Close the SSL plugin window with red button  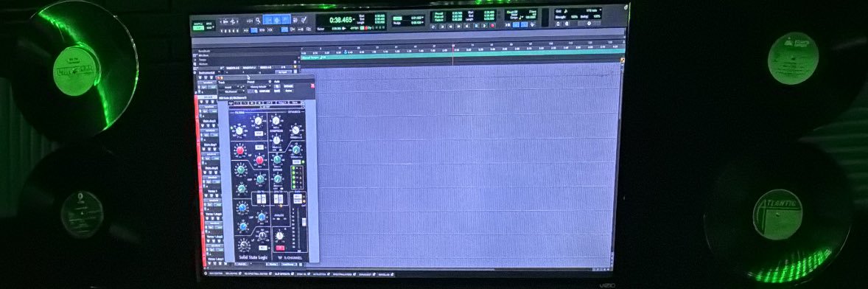218,78
